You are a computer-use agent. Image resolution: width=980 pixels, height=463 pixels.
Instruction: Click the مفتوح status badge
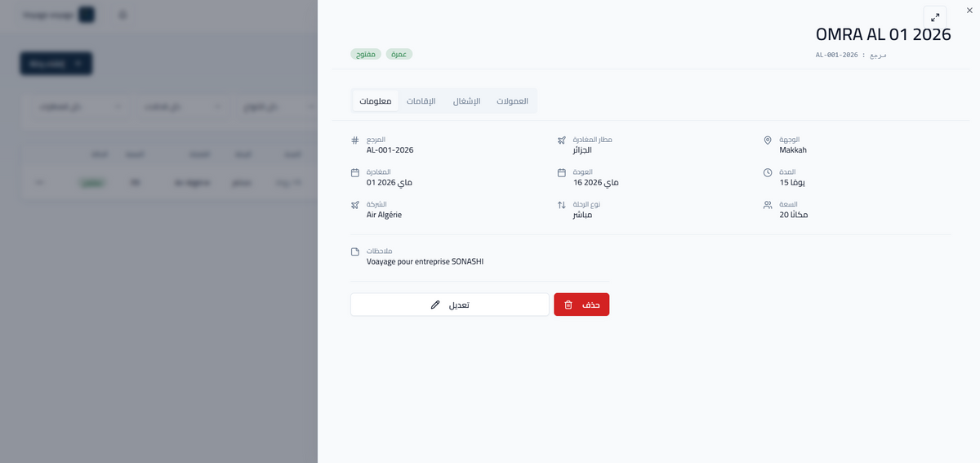[366, 54]
